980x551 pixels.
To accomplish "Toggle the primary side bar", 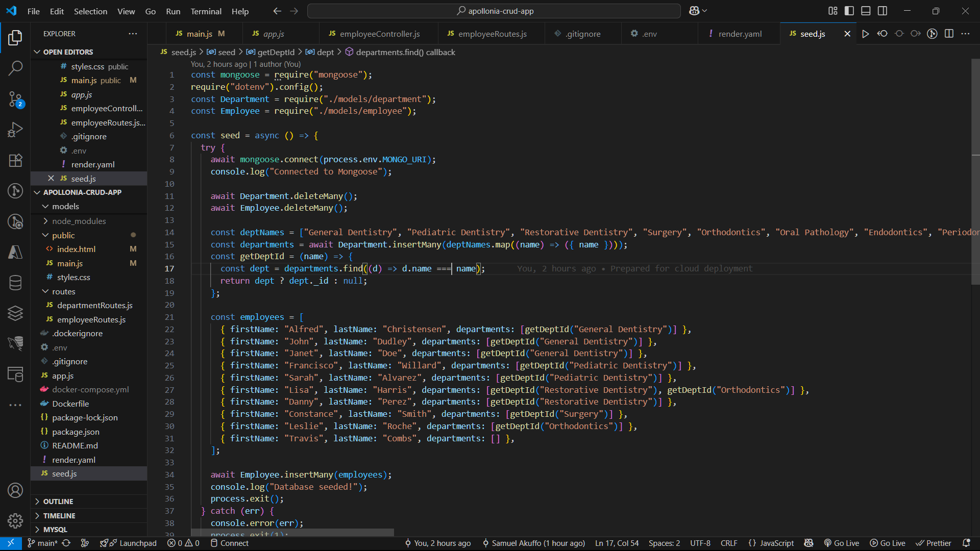I will coord(849,11).
